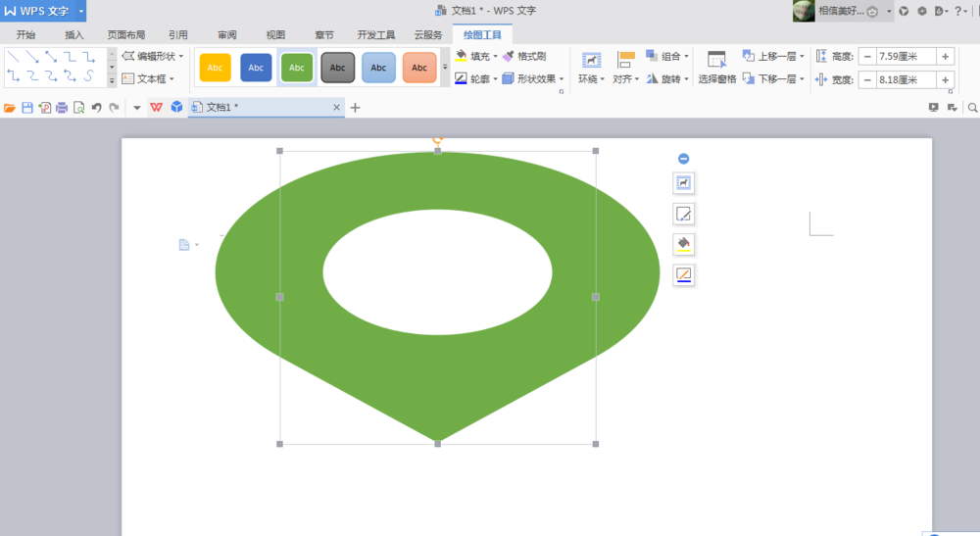
Task: Click the print icon in quick toolbar
Action: pos(62,108)
